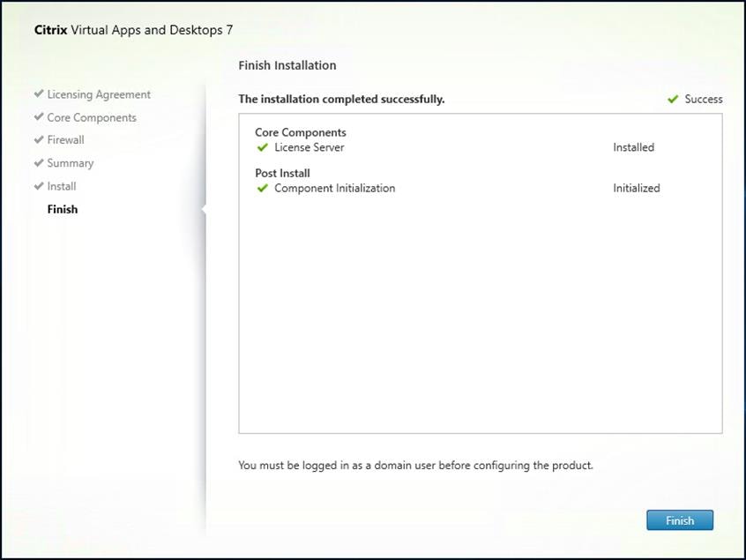Click the Finish button

click(x=680, y=520)
